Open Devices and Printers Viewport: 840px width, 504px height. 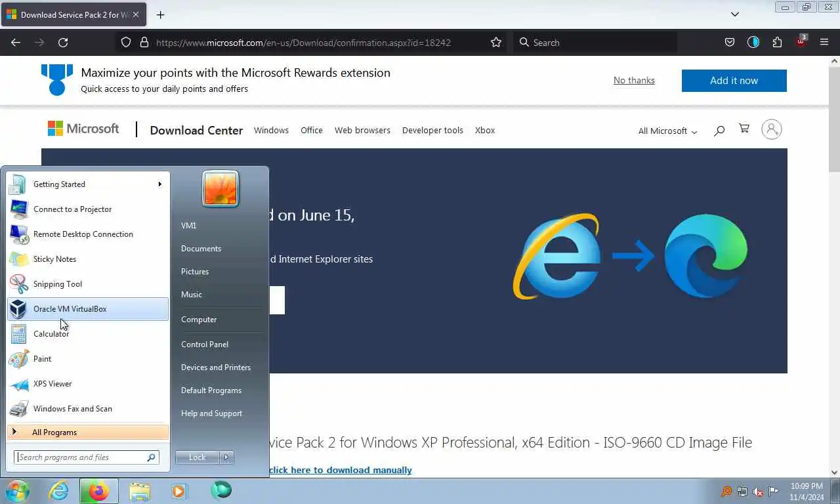(x=216, y=367)
